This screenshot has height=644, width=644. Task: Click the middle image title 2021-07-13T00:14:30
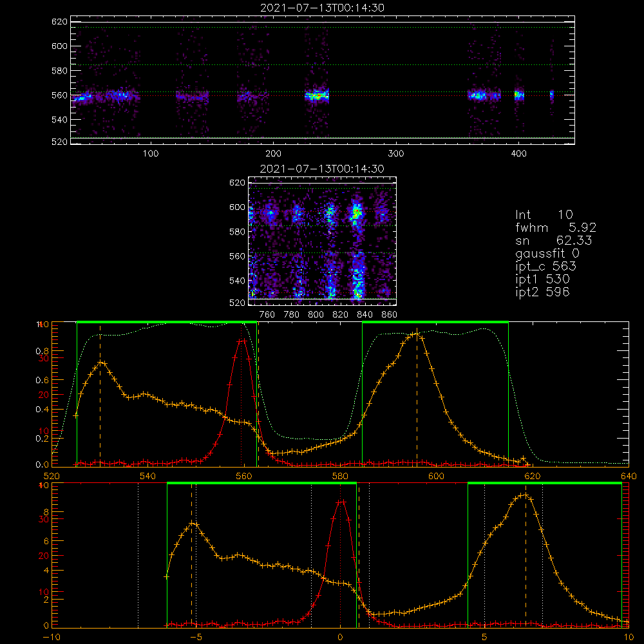322,169
